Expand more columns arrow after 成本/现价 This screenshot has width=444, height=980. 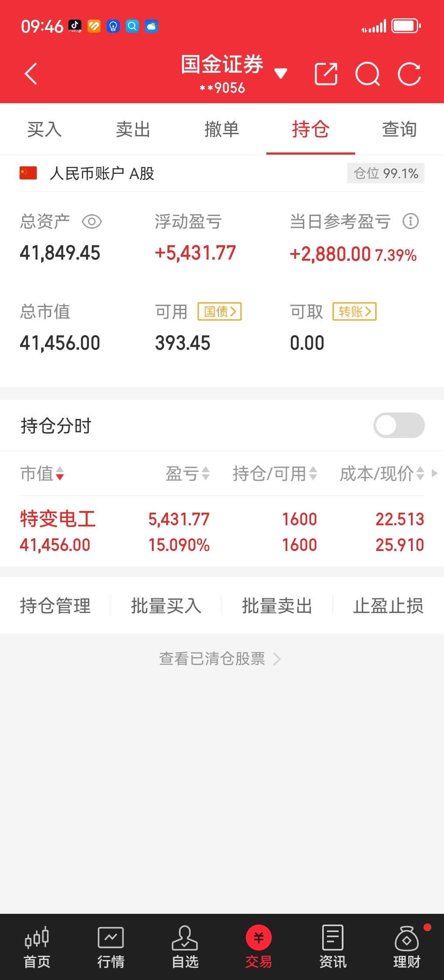434,473
